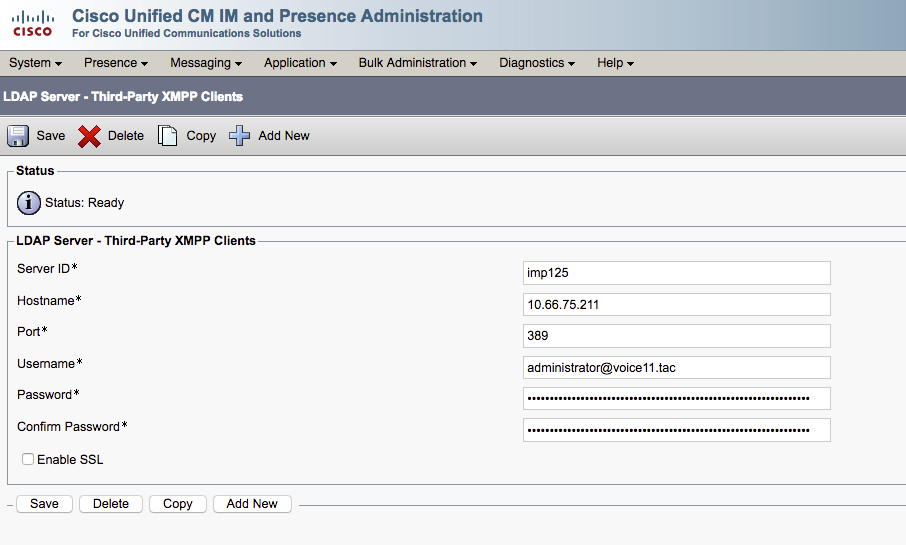Click the bottom Save button
Screen dimensions: 906x545
coord(44,504)
